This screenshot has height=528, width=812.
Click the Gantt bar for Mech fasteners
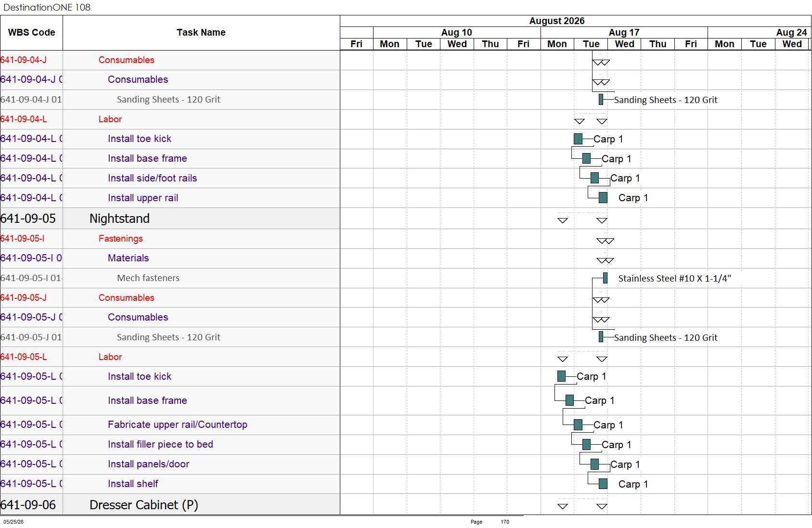(605, 278)
